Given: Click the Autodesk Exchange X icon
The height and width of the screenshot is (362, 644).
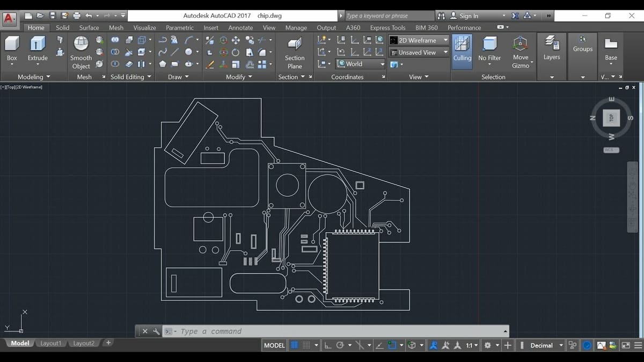Looking at the screenshot, I should 515,16.
